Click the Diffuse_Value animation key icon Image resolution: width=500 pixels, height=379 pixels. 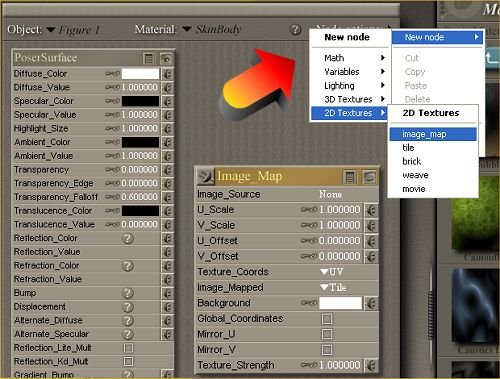tap(112, 87)
